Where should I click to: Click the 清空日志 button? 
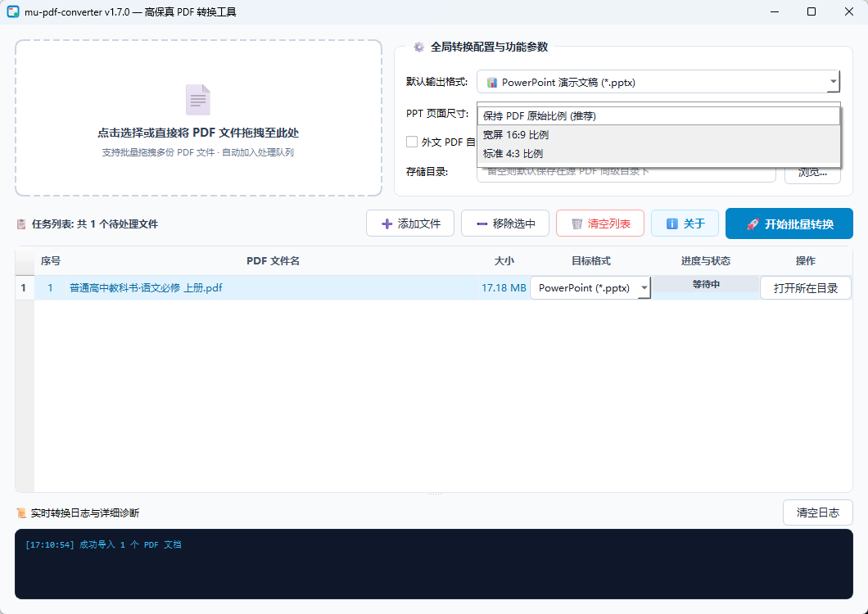point(817,512)
